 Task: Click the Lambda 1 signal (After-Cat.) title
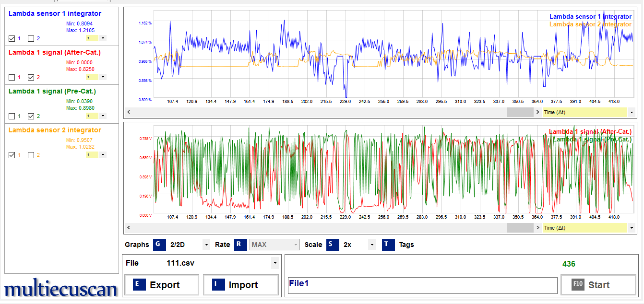(x=55, y=52)
